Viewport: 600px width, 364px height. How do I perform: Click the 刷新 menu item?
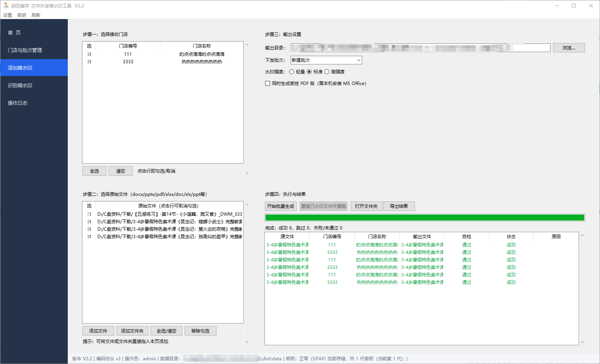(36, 15)
